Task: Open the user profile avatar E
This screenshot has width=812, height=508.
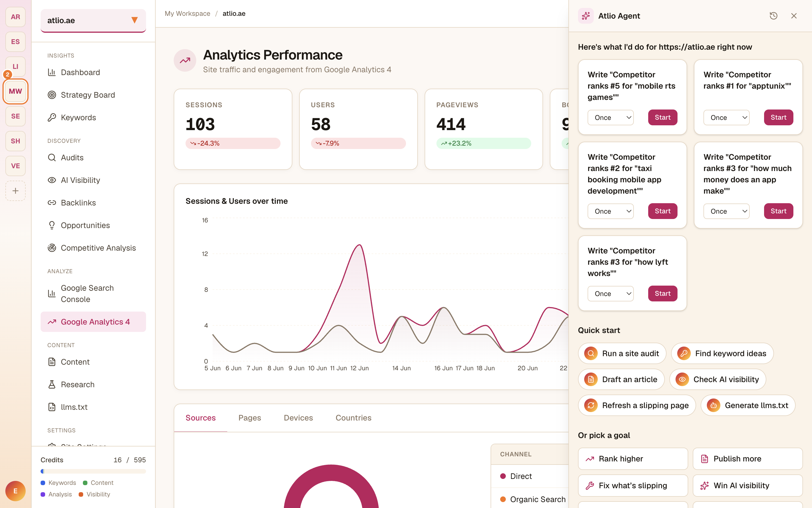Action: click(x=16, y=491)
